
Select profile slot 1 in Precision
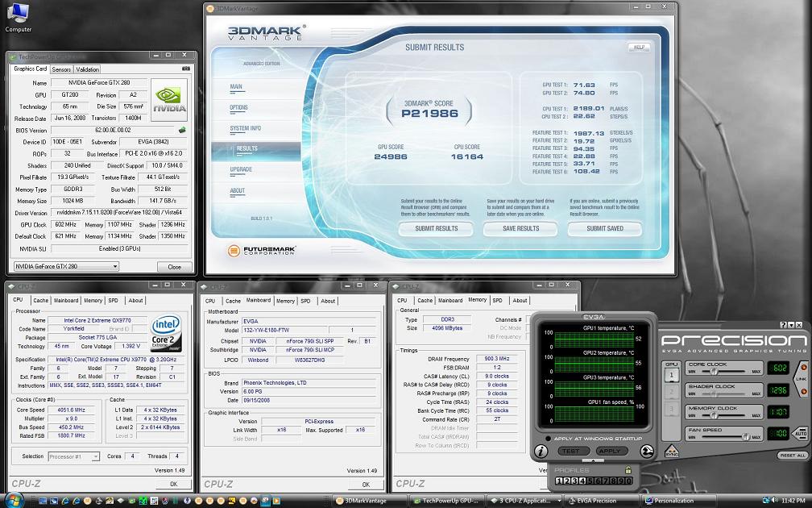click(558, 481)
